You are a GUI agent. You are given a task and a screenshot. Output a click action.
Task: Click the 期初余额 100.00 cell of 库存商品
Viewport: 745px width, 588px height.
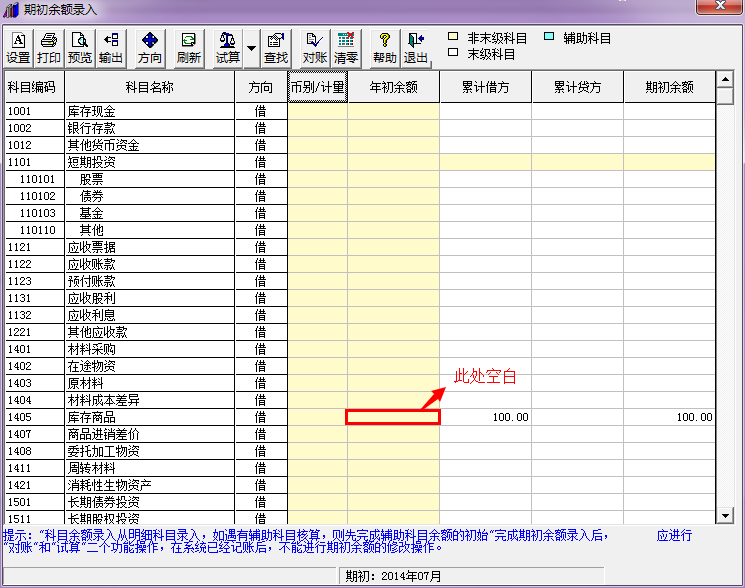[x=669, y=417]
